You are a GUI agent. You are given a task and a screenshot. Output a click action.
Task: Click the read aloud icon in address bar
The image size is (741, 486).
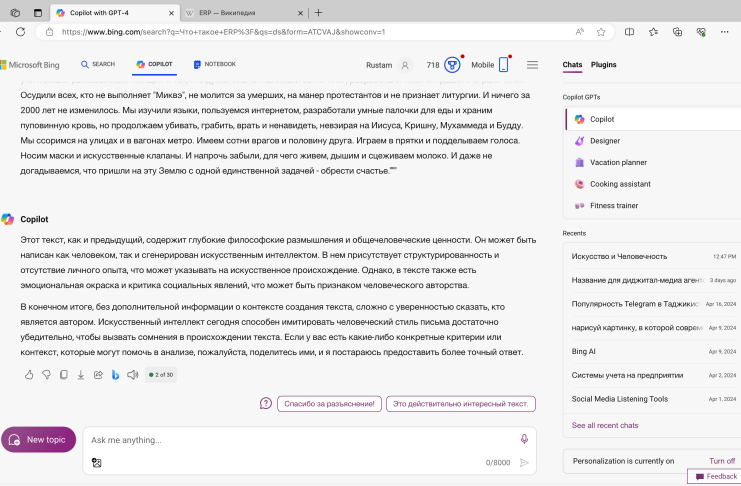579,32
